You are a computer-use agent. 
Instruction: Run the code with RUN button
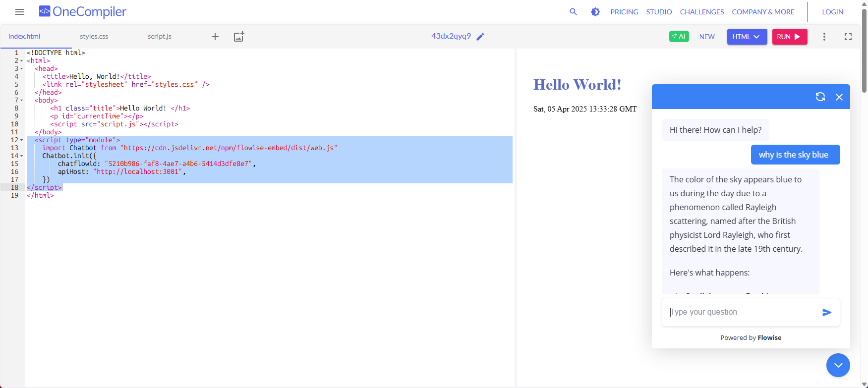(790, 37)
